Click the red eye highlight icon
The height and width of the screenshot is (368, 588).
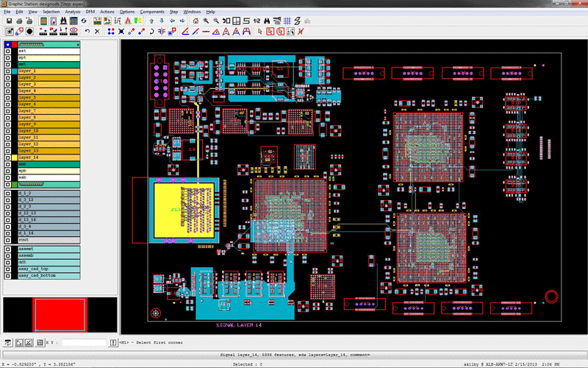click(73, 32)
